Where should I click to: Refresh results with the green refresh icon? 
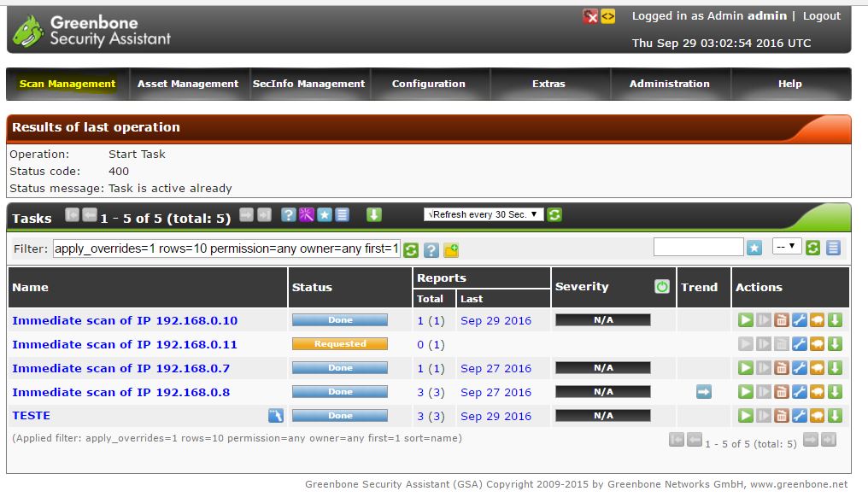pyautogui.click(x=554, y=214)
